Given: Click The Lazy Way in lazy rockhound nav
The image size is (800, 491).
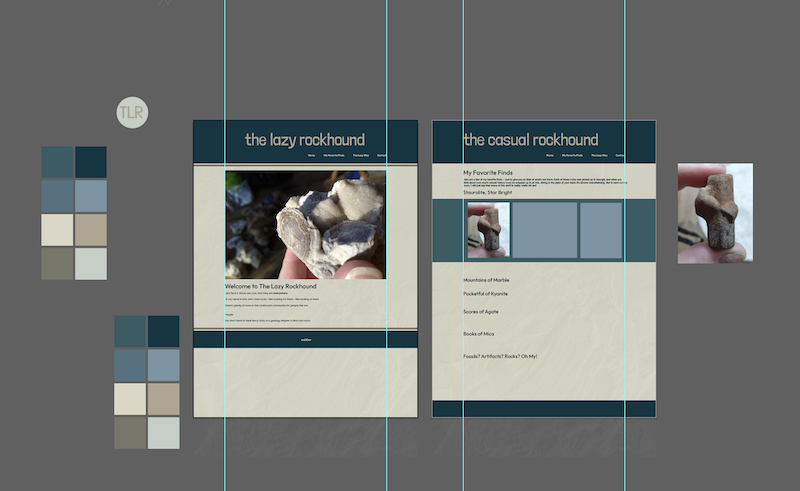Looking at the screenshot, I should (x=361, y=155).
